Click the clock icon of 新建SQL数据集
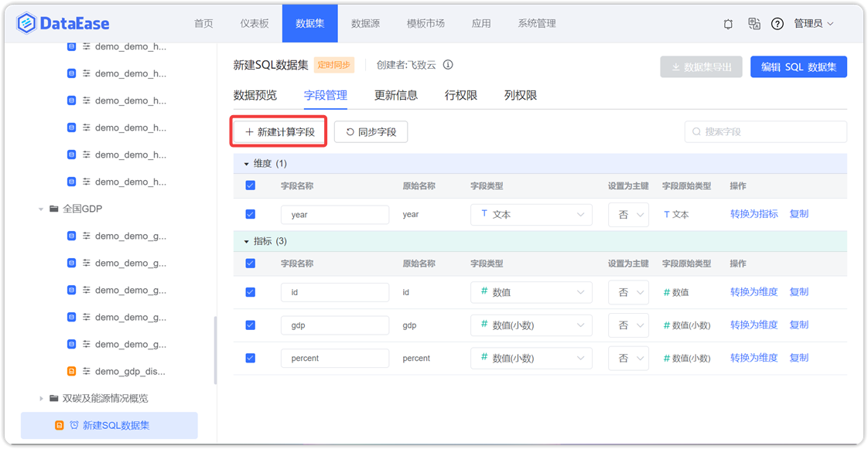868x449 pixels. point(74,425)
